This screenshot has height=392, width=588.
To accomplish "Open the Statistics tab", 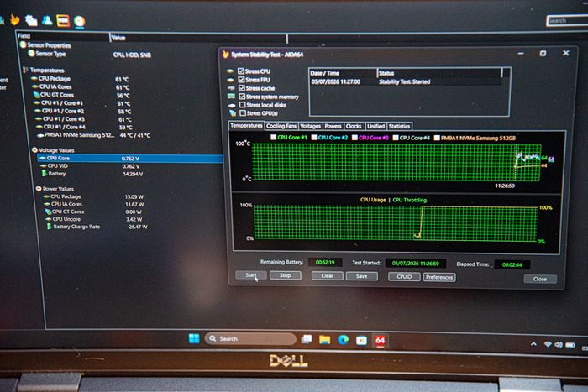I will (x=399, y=126).
